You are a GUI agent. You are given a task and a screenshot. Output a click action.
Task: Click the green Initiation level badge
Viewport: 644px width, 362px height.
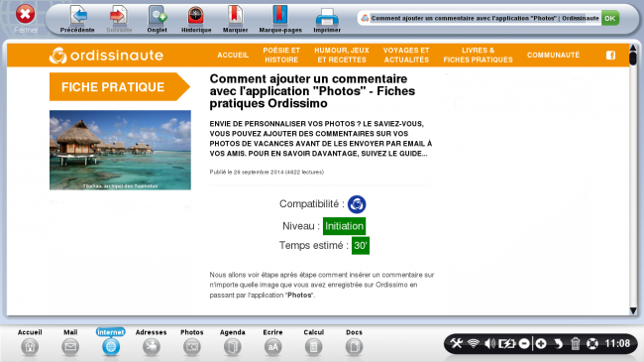point(344,226)
